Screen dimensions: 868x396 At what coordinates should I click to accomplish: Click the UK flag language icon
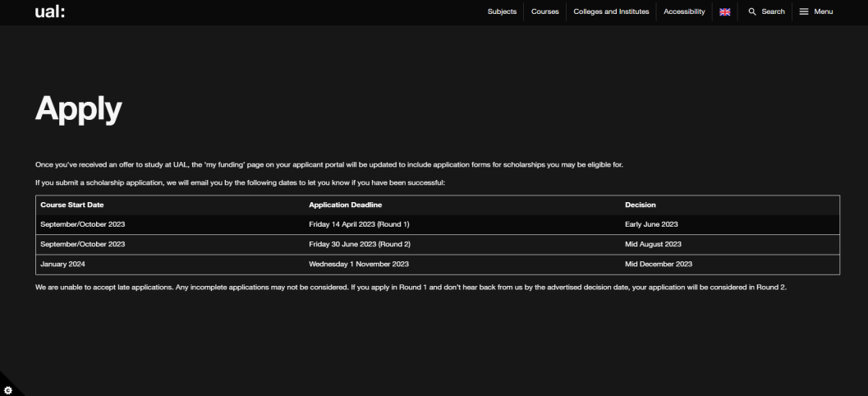click(x=724, y=12)
